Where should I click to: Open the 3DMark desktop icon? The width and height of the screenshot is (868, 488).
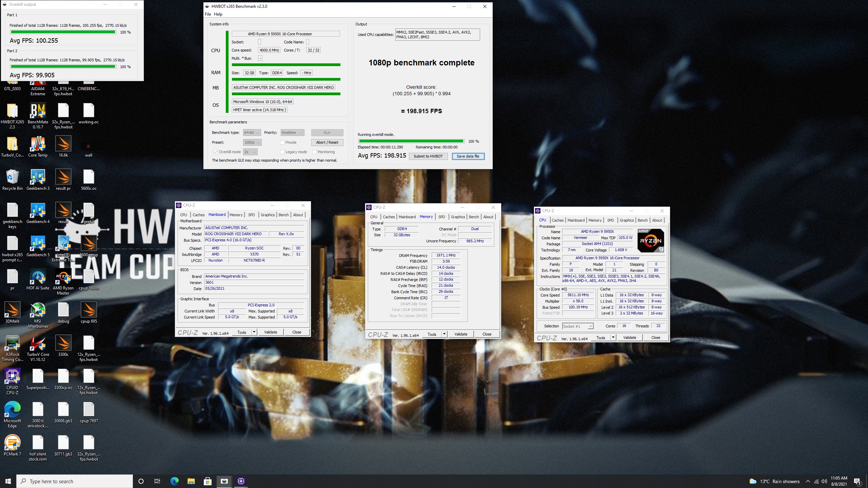(12, 312)
